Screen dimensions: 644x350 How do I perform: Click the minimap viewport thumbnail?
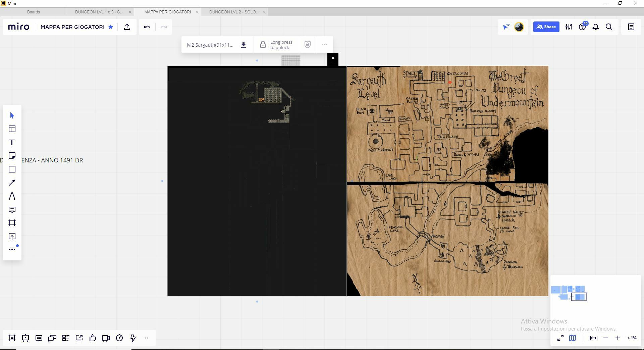point(579,297)
